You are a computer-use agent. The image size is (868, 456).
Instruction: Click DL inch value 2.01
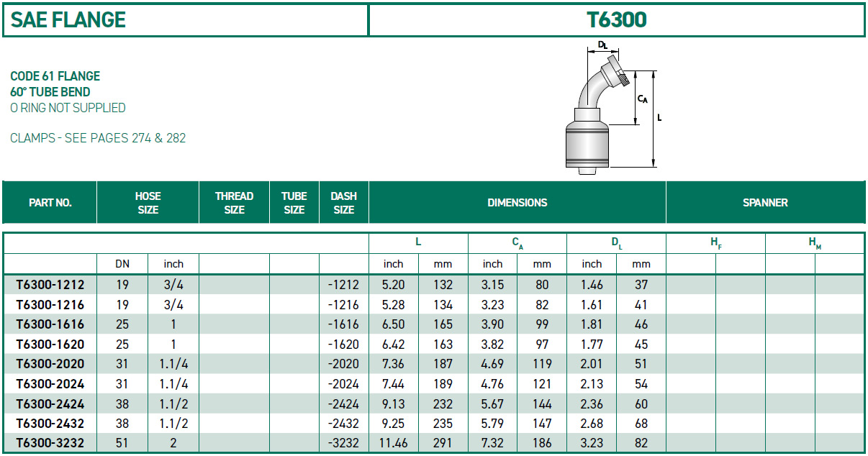tap(592, 364)
